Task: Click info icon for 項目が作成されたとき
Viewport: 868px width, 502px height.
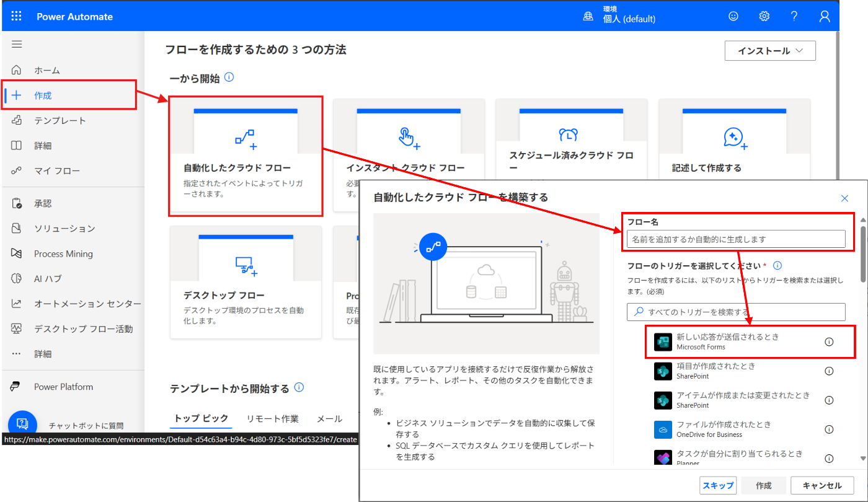Action: [x=829, y=371]
